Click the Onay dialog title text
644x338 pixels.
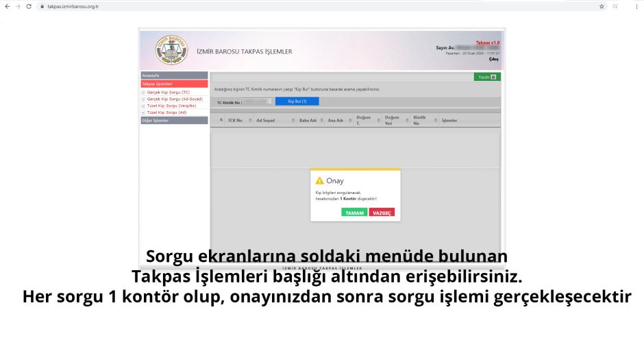(x=335, y=181)
